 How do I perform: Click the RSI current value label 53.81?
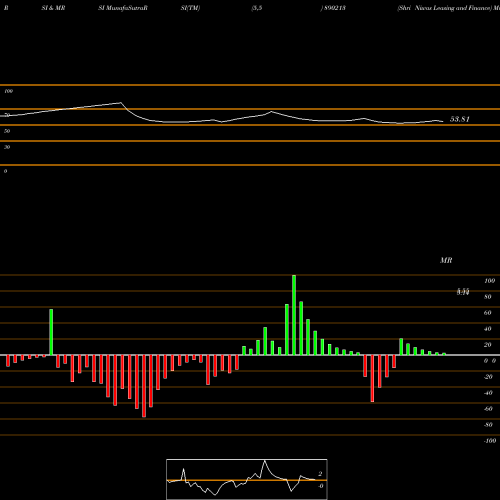pos(460,119)
